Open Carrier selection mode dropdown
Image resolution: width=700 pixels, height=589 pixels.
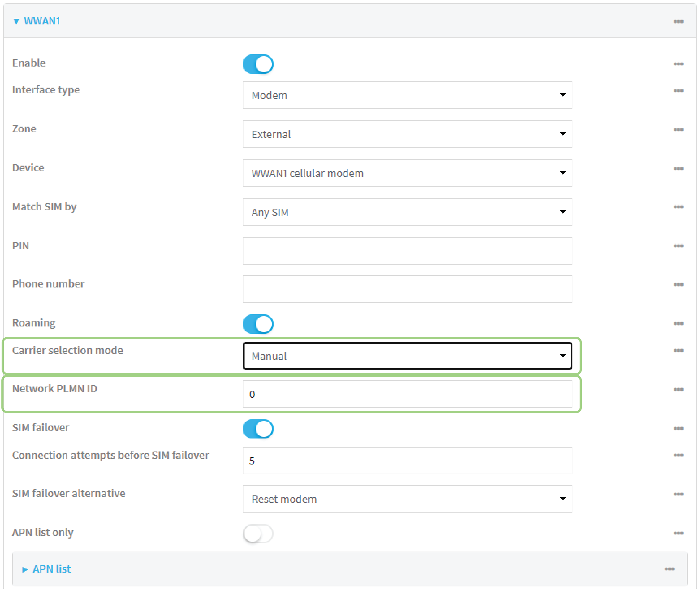point(407,356)
